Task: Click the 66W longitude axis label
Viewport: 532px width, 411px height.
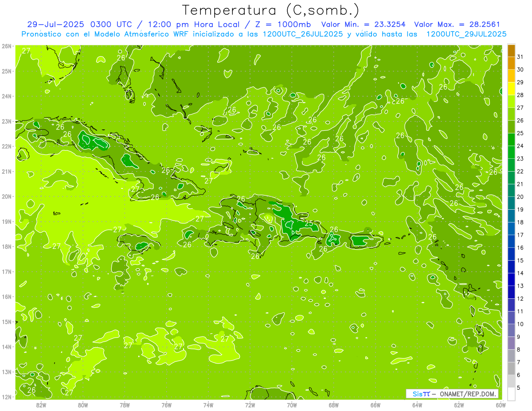Action: pos(376,405)
